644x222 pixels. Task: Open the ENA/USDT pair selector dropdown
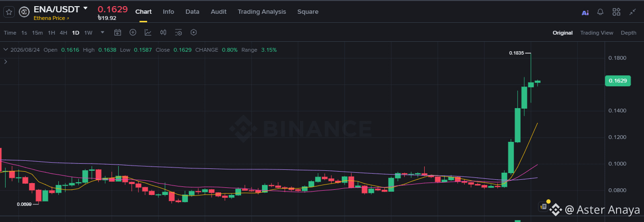pyautogui.click(x=85, y=9)
